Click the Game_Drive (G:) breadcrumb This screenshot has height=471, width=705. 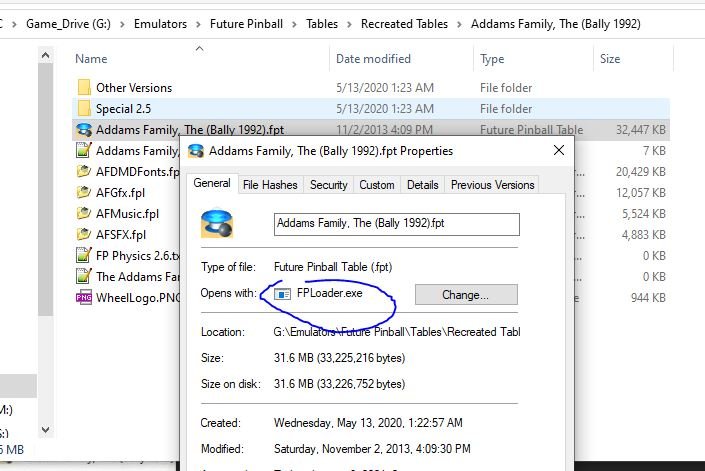coord(68,24)
